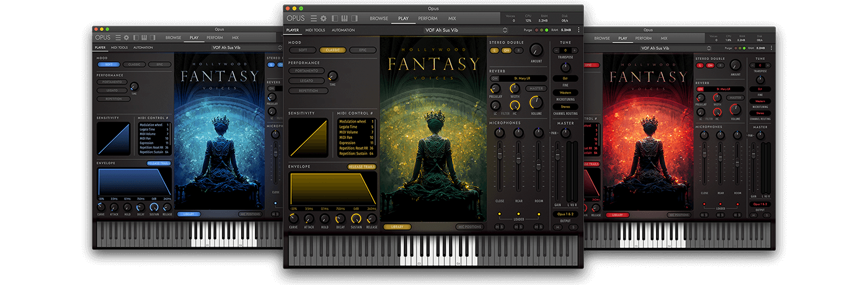868x285 pixels.
Task: Toggle right sidebar panel icon in center window
Action: (x=354, y=19)
